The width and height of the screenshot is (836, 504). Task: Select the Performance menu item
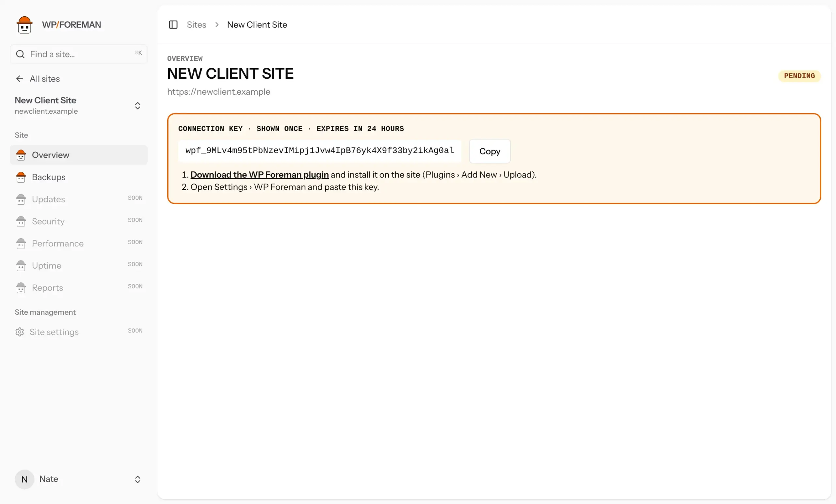click(x=79, y=244)
